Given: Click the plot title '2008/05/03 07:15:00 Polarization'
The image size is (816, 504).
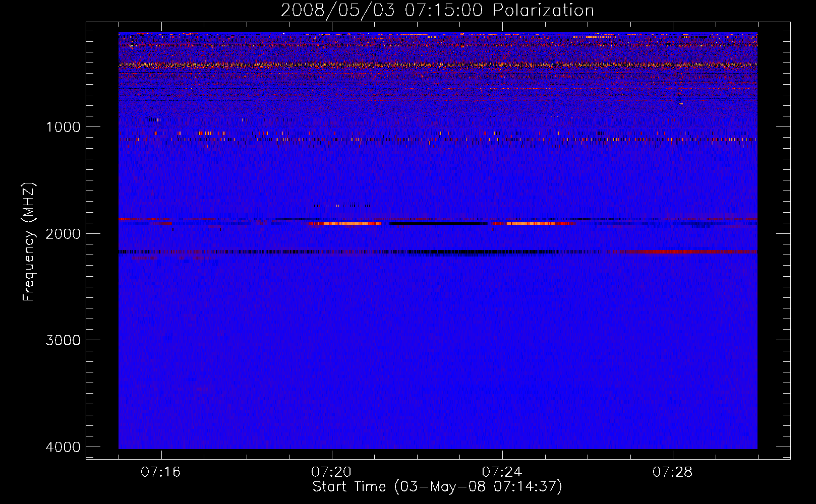Looking at the screenshot, I should click(437, 10).
